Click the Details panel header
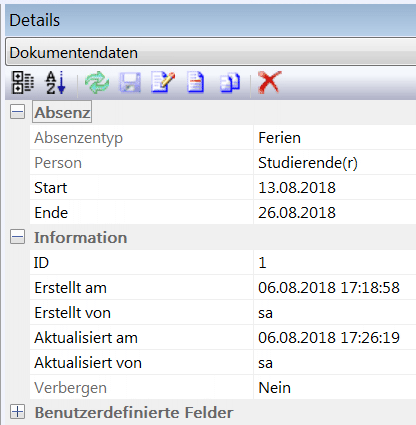 211,20
